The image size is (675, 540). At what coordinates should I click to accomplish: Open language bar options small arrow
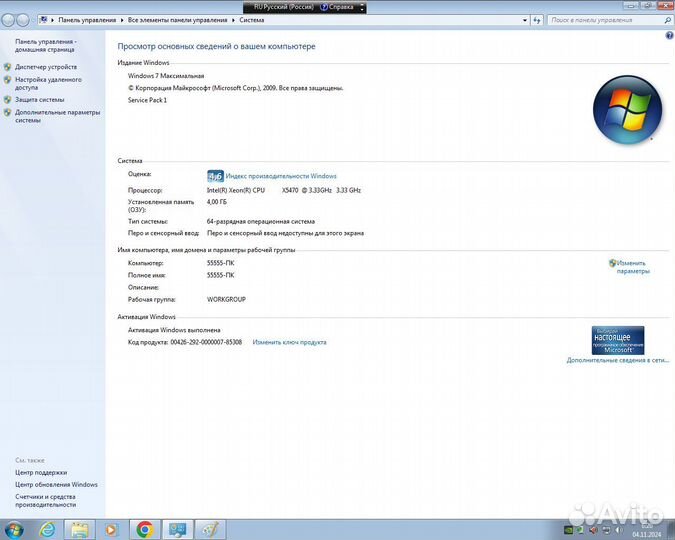[362, 7]
